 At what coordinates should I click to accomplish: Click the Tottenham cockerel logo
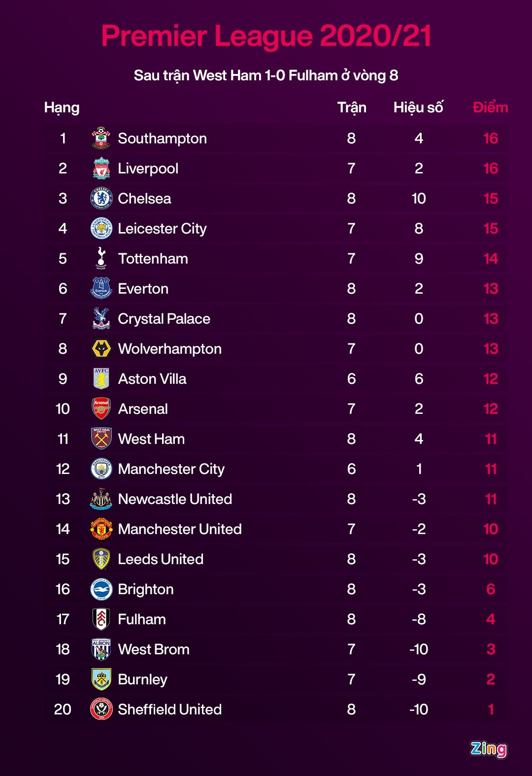pos(101,258)
